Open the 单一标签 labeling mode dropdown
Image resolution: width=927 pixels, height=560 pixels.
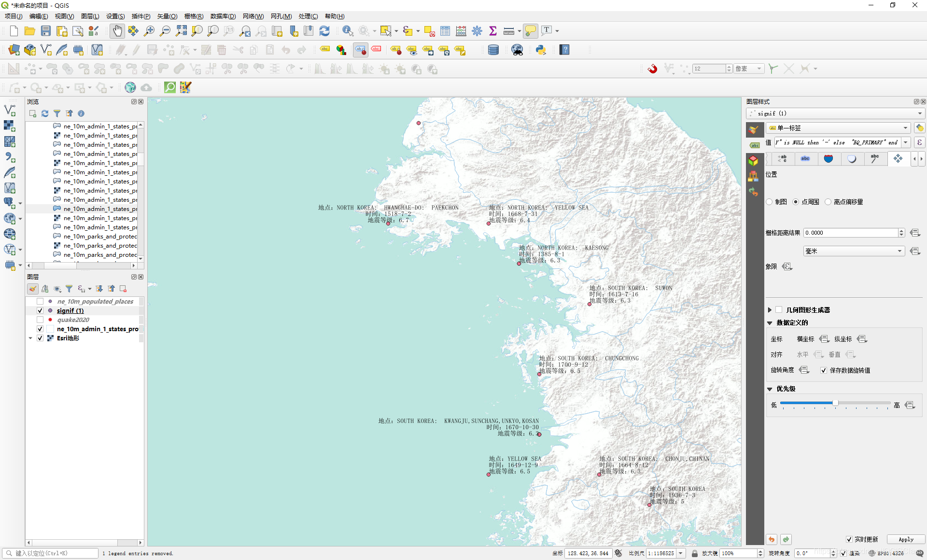click(905, 128)
